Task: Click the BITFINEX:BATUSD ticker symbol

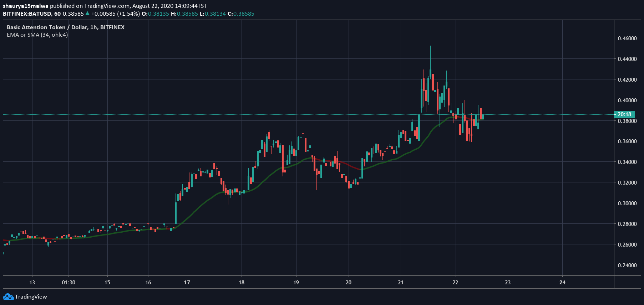Action: (27, 14)
